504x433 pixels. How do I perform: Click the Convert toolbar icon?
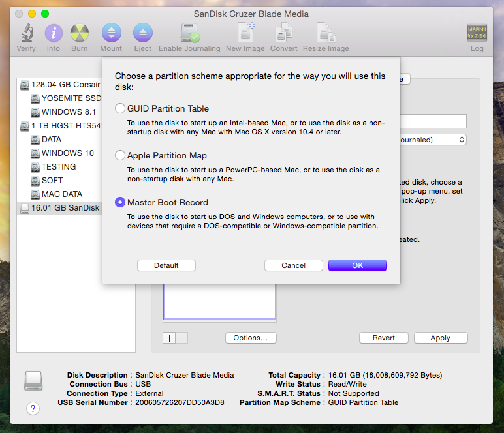(x=283, y=33)
